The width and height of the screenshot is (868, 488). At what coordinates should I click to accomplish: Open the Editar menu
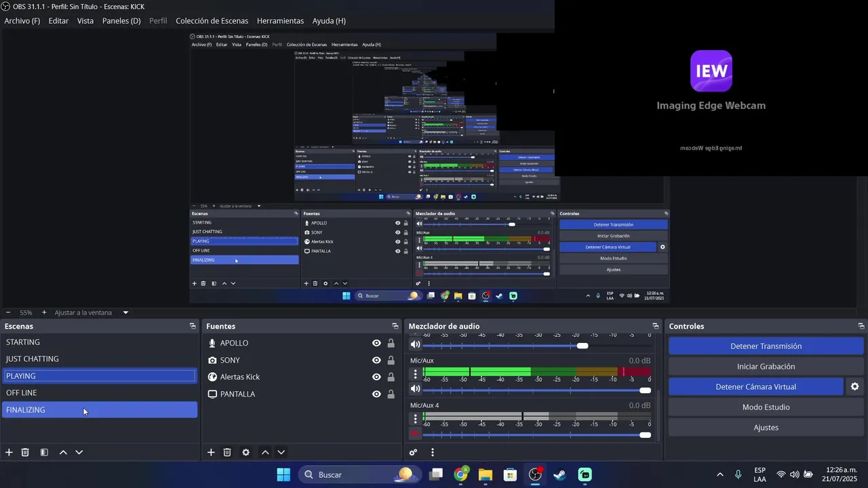58,21
